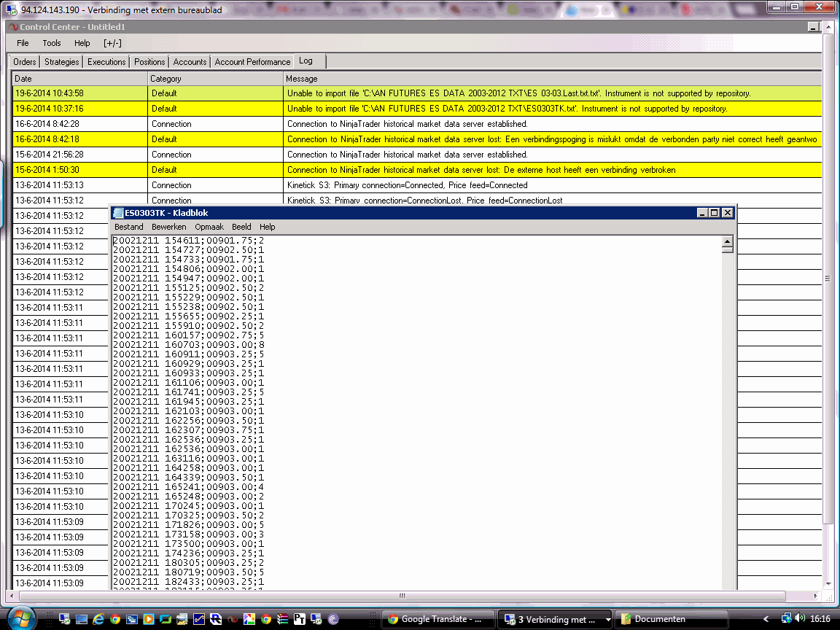Minimize the Control Center inner window

pyautogui.click(x=813, y=27)
